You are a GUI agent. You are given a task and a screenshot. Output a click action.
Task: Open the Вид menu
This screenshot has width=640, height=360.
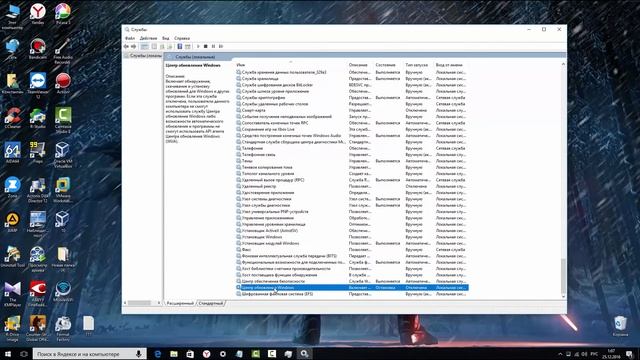coord(166,38)
